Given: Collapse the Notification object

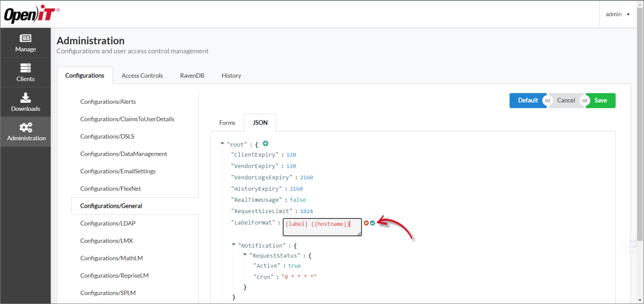Looking at the screenshot, I should (x=233, y=245).
